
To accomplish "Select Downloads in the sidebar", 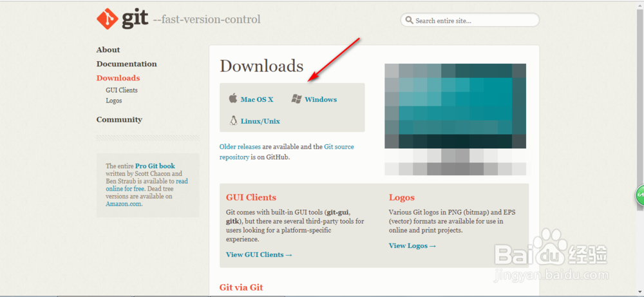I will [x=118, y=78].
